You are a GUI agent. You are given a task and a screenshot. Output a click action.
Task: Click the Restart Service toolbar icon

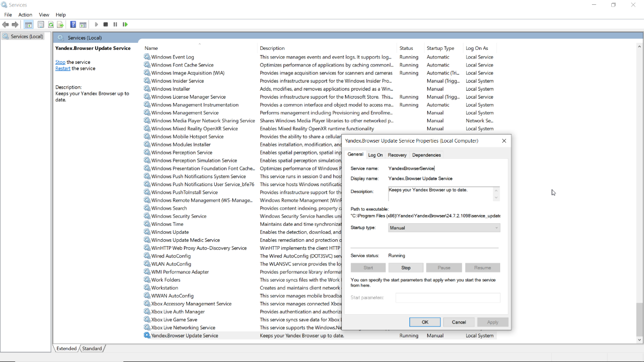coord(125,25)
